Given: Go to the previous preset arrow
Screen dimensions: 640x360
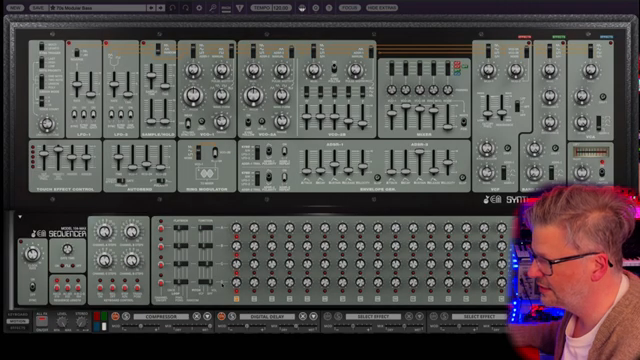Looking at the screenshot, I should click(x=151, y=8).
